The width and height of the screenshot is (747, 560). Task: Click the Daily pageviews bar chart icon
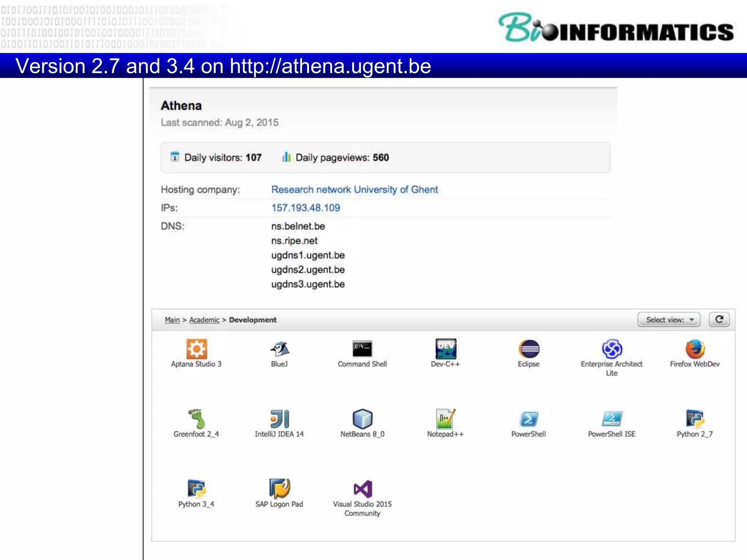tap(286, 157)
